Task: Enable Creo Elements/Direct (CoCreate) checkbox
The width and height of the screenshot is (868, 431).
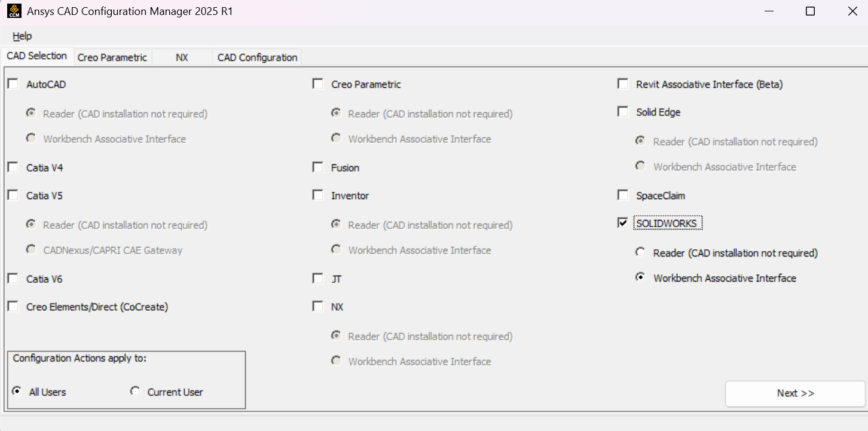Action: (x=13, y=307)
